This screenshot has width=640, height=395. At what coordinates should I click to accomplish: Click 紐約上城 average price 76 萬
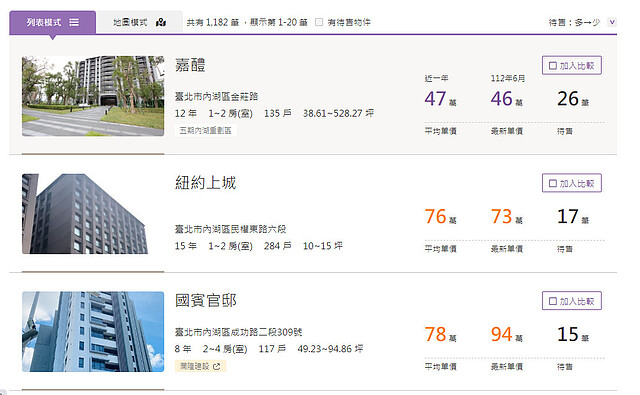pyautogui.click(x=440, y=217)
